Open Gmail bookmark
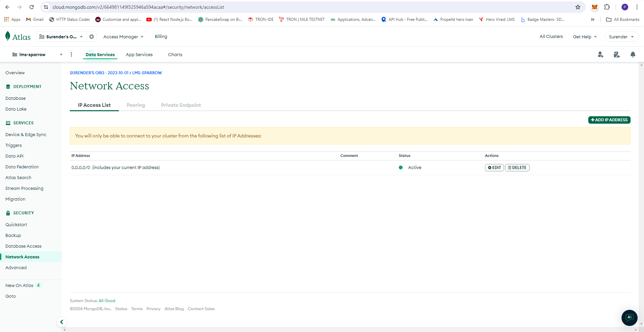 tap(35, 19)
